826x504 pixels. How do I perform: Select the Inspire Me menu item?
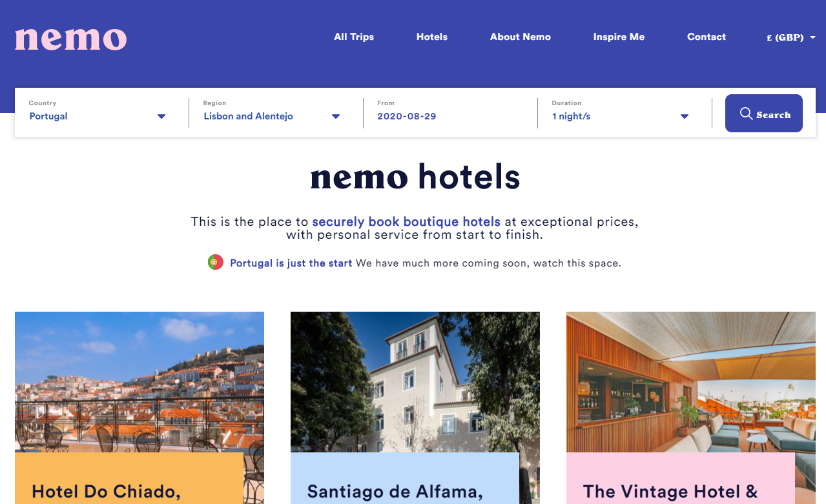click(619, 37)
